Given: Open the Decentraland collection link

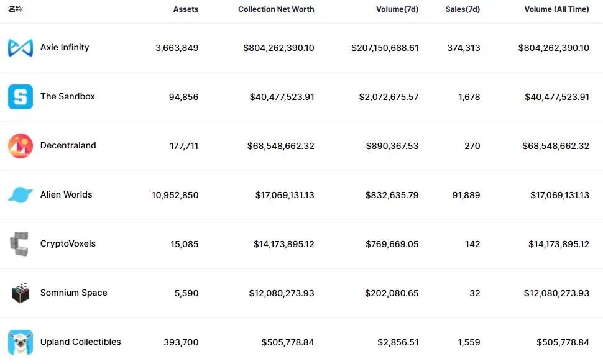Looking at the screenshot, I should coord(68,146).
